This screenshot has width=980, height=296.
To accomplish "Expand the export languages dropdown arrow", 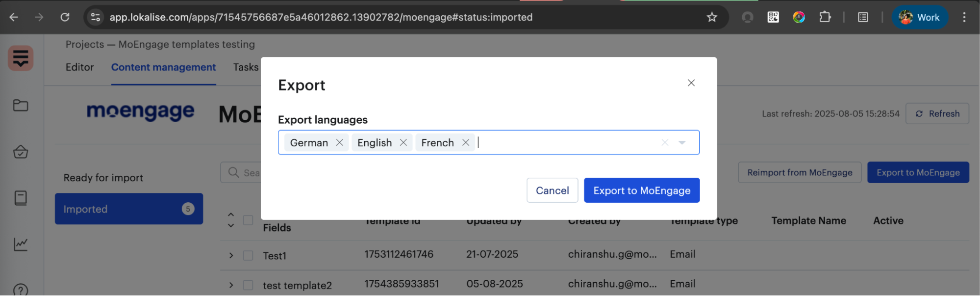I will pyautogui.click(x=682, y=142).
